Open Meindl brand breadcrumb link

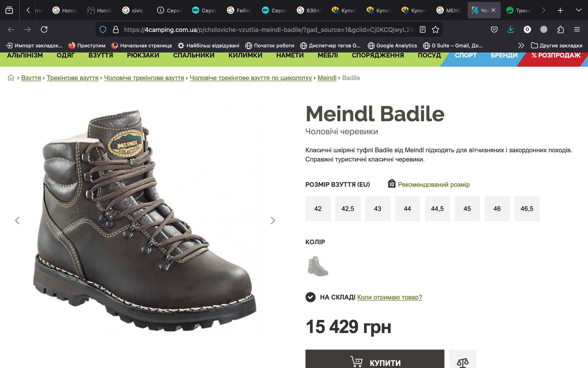(x=327, y=78)
